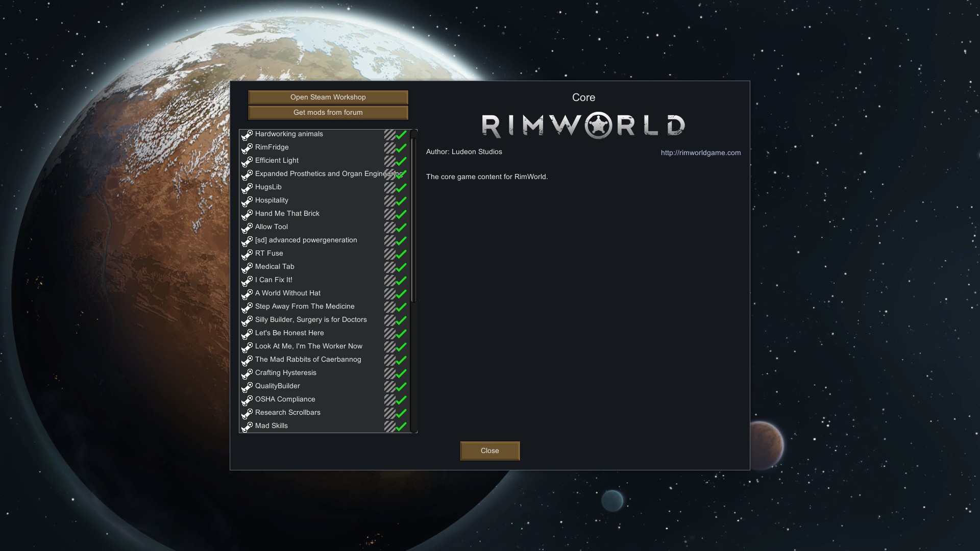This screenshot has height=551, width=980.
Task: Toggle off the OSHA Compliance mod checkmark
Action: [402, 400]
